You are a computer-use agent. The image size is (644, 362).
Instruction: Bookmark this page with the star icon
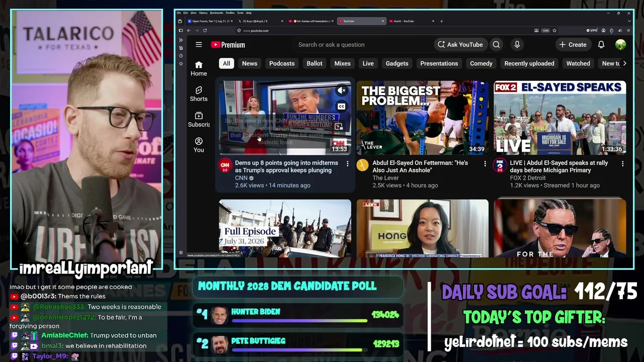(x=554, y=31)
